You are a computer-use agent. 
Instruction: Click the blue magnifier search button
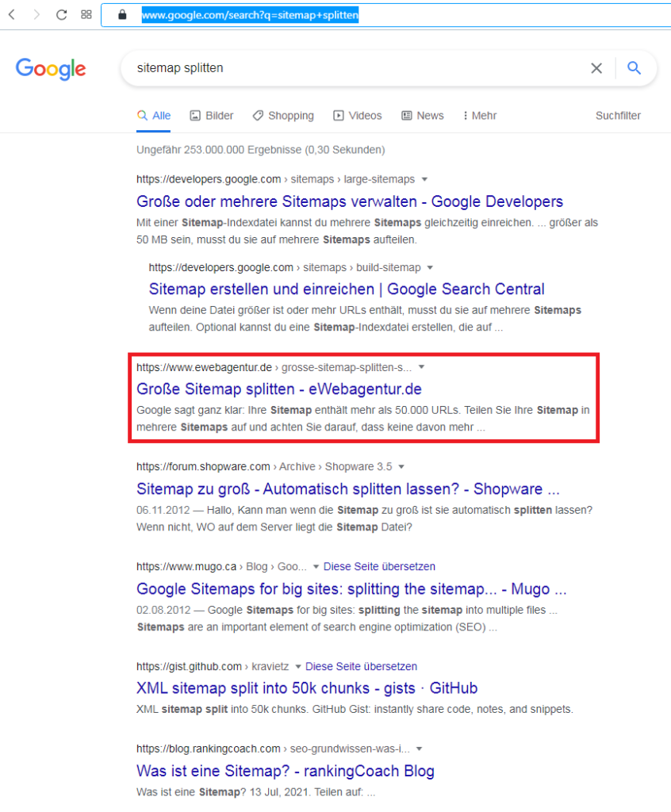[x=635, y=68]
